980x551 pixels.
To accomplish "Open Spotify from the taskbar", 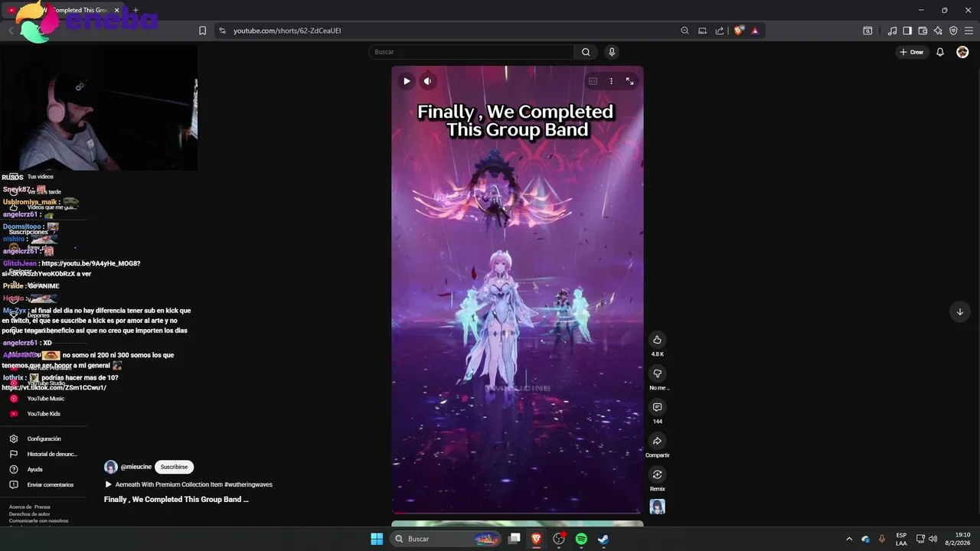I will 581,539.
